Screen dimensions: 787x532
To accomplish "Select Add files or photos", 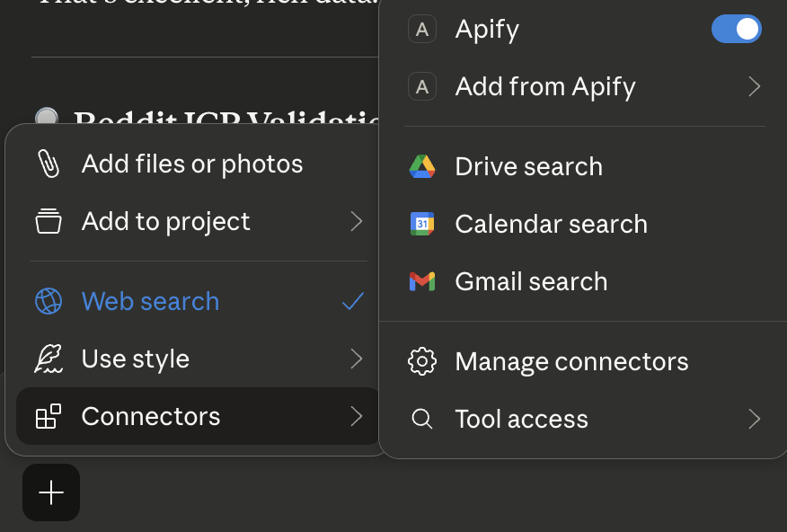I will tap(197, 164).
